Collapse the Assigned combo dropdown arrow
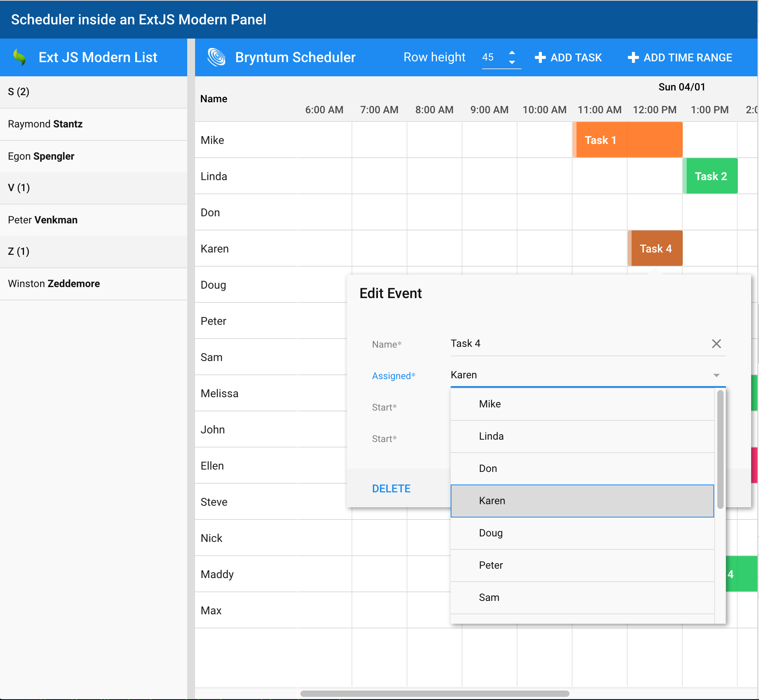The image size is (759, 700). click(716, 375)
